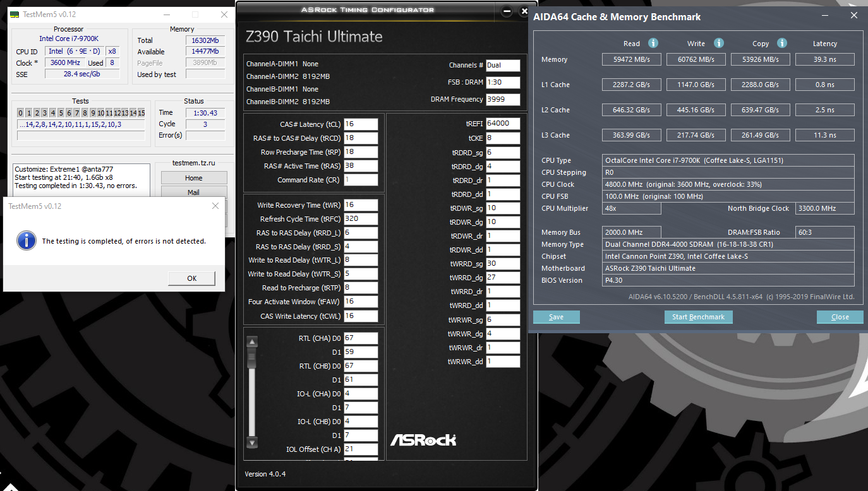This screenshot has height=491, width=868.
Task: Click the IOL Offset (CH A) field
Action: [x=361, y=449]
